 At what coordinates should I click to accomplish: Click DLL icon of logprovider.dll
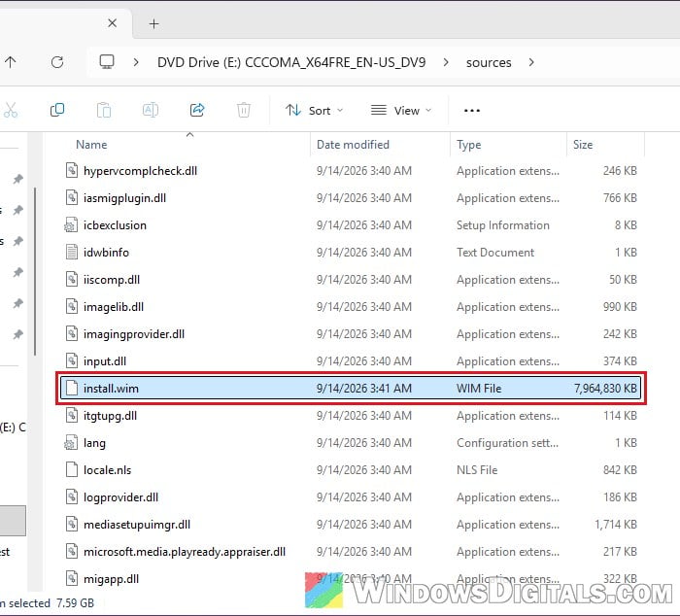[x=72, y=497]
